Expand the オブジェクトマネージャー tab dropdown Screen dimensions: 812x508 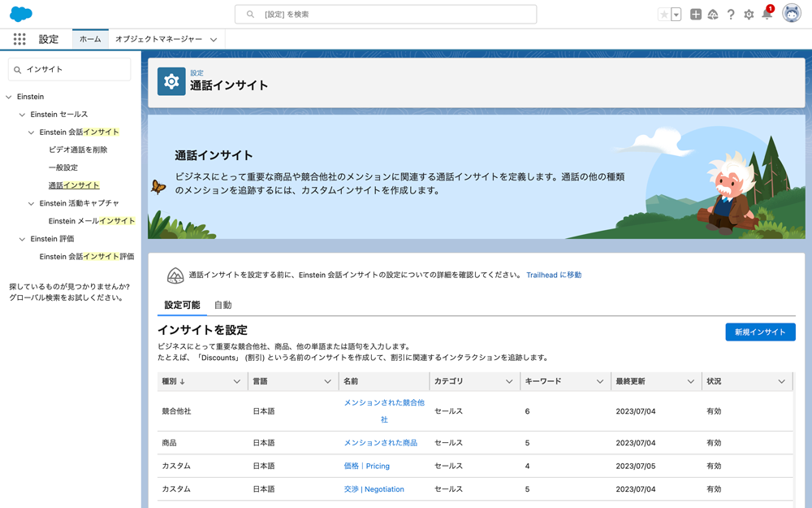[214, 40]
